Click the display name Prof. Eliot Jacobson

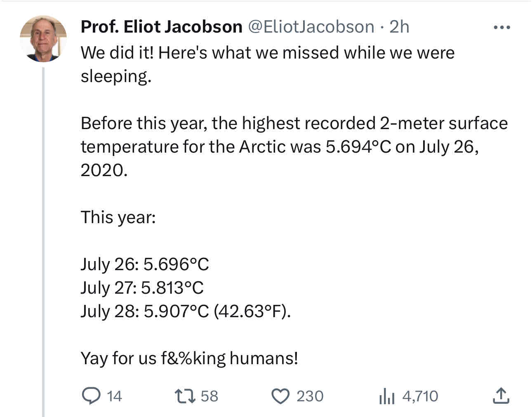tap(161, 27)
